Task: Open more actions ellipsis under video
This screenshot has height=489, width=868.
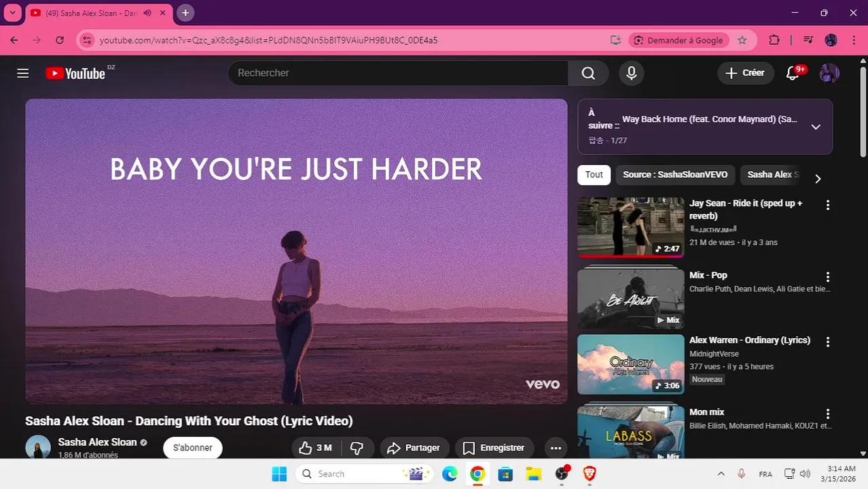Action: (556, 448)
